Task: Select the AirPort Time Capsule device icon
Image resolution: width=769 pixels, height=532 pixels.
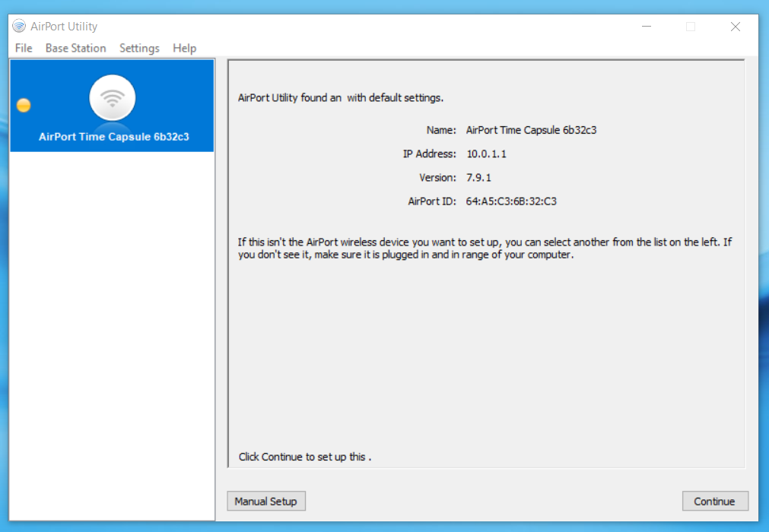Action: pyautogui.click(x=113, y=98)
